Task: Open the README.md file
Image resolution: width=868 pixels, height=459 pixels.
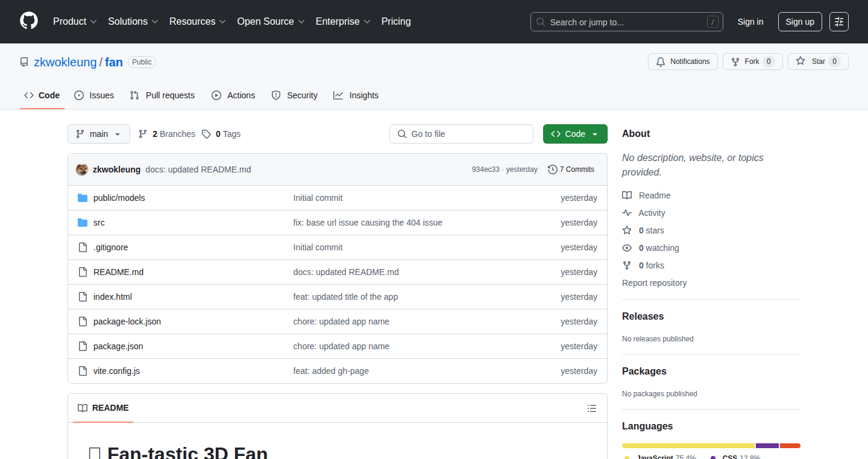Action: pos(119,272)
